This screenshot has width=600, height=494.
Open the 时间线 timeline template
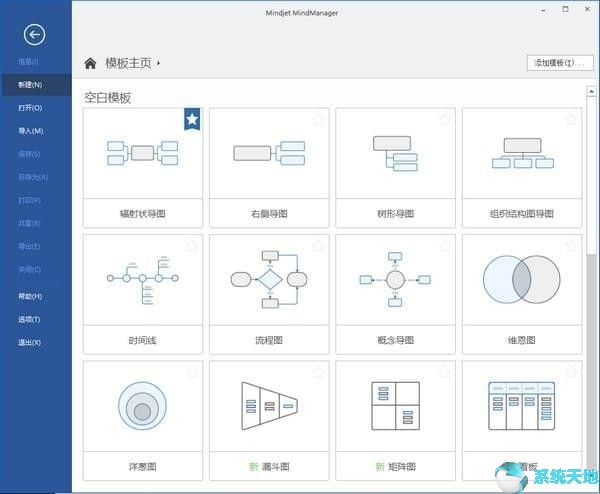[143, 294]
